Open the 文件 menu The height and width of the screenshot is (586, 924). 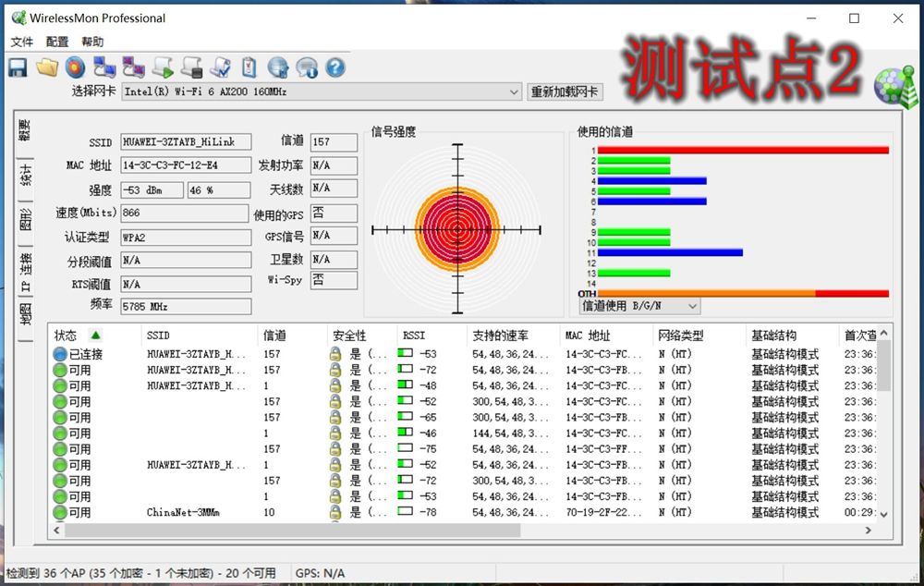pyautogui.click(x=22, y=42)
